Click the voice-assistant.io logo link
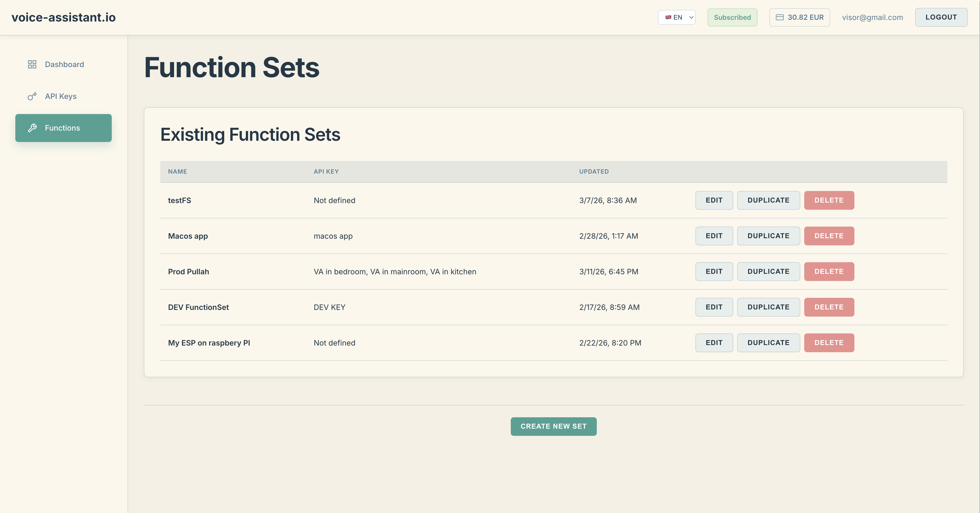This screenshot has height=513, width=980. (64, 18)
